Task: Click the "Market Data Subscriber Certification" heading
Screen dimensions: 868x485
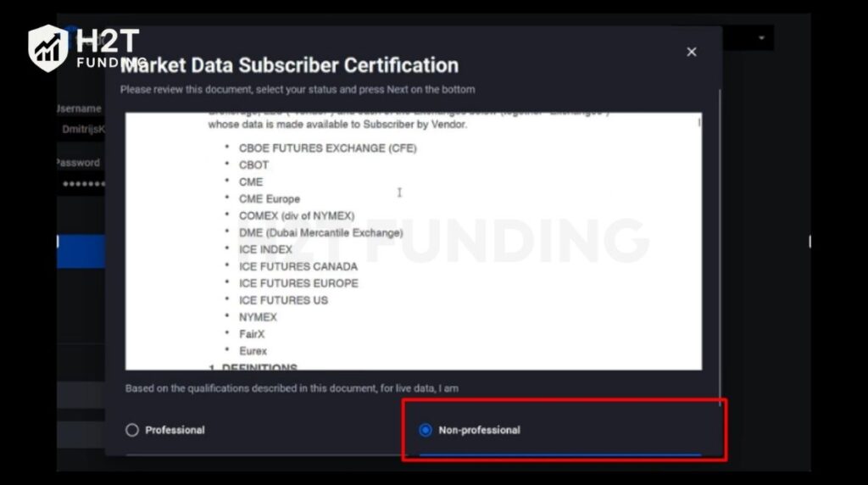Action: [290, 65]
